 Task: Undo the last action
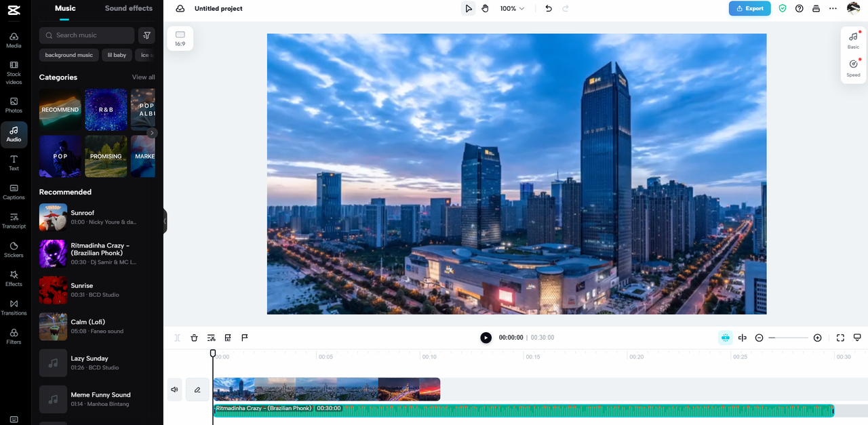coord(549,9)
